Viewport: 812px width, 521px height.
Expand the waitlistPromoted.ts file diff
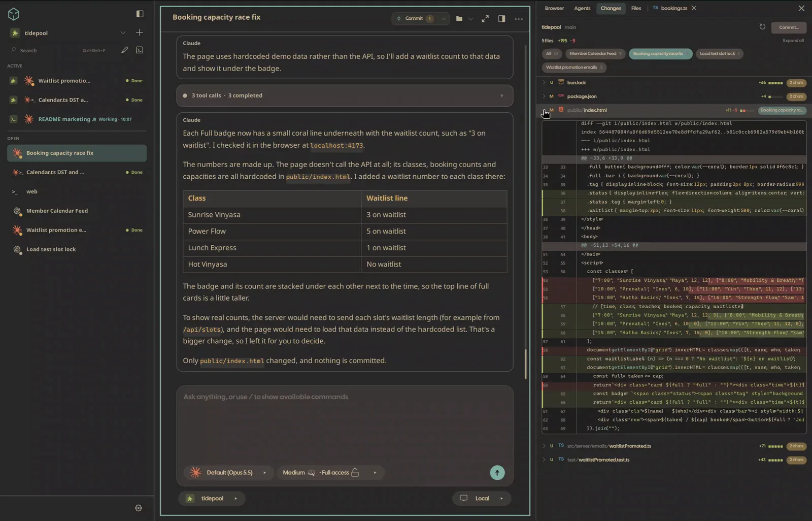(x=544, y=446)
